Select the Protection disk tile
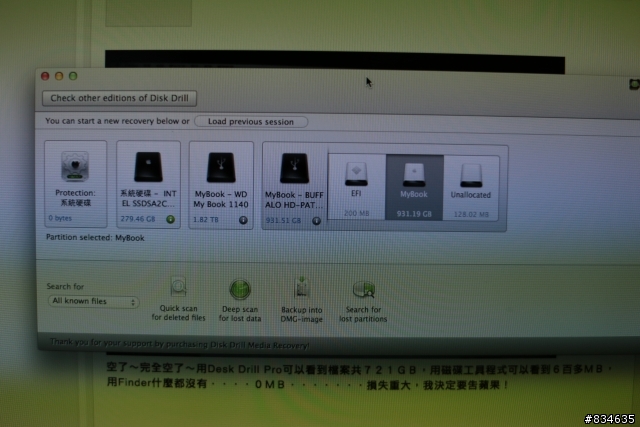This screenshot has width=640, height=427. [x=76, y=184]
